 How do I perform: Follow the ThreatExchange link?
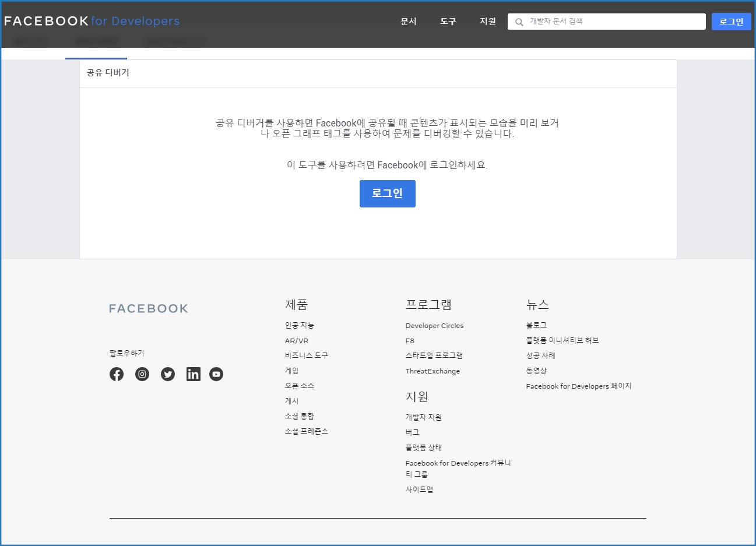(x=432, y=371)
